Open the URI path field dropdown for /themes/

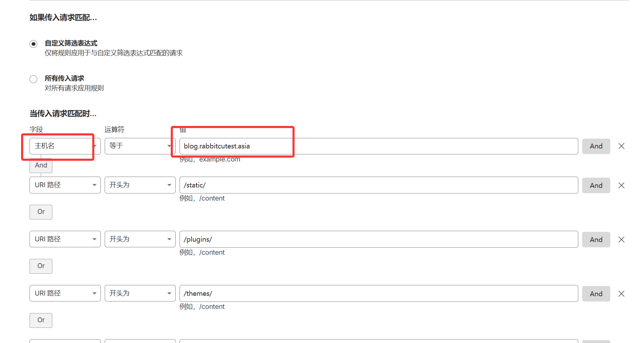[65, 293]
